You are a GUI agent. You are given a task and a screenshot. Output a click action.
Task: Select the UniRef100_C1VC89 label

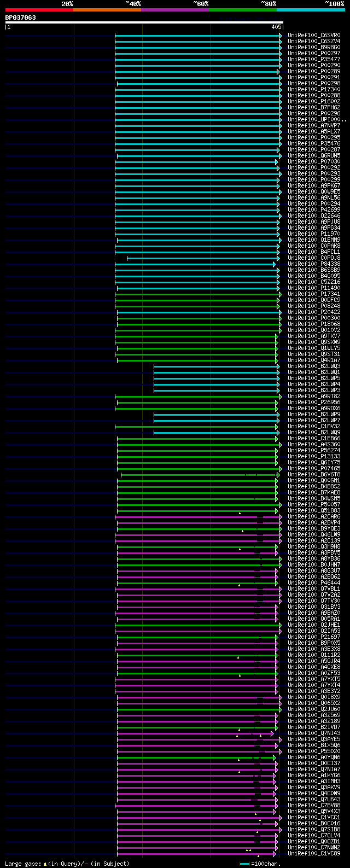pos(314,853)
